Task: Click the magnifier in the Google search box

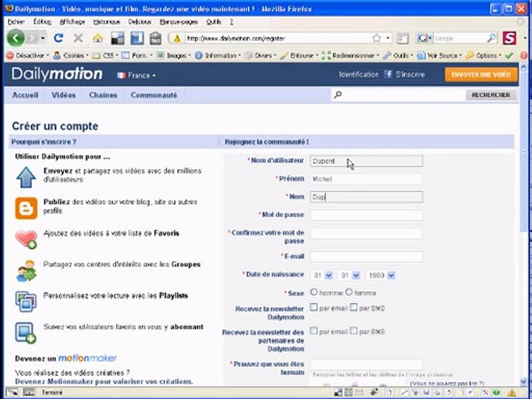Action: click(492, 38)
